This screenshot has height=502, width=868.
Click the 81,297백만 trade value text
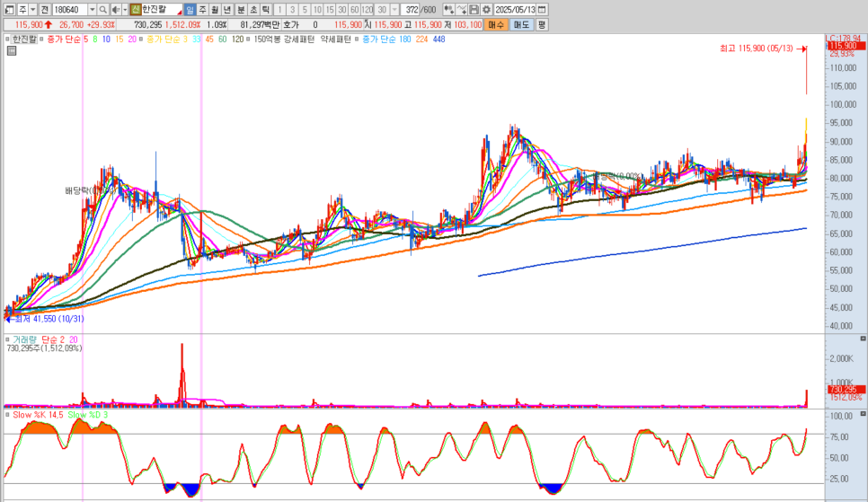pos(261,25)
